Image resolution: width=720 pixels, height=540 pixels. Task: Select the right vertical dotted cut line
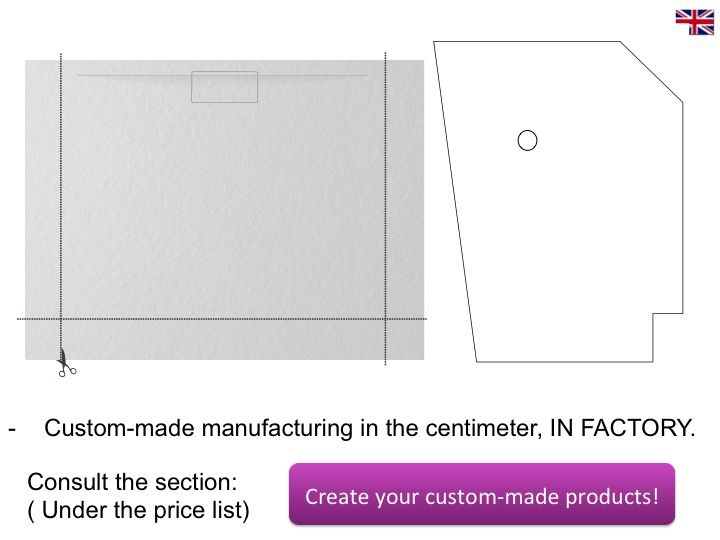tap(385, 209)
